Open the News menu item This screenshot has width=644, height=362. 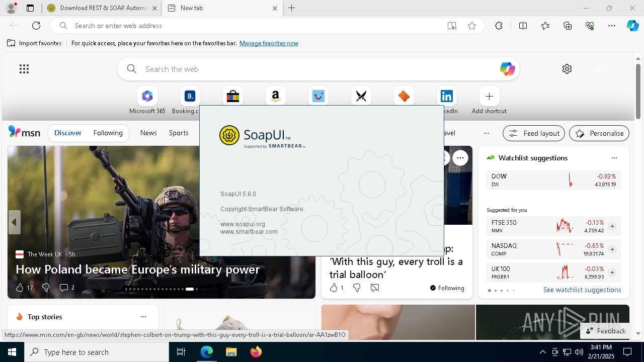click(148, 133)
